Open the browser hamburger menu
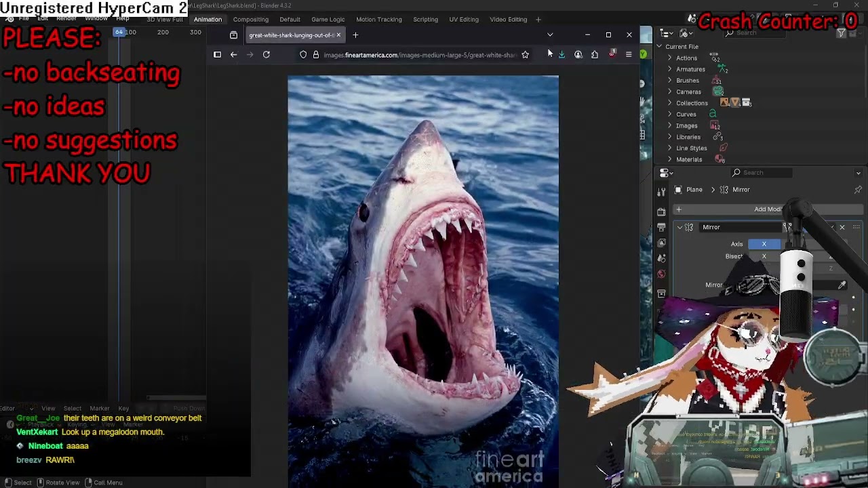The image size is (868, 488). [x=629, y=55]
